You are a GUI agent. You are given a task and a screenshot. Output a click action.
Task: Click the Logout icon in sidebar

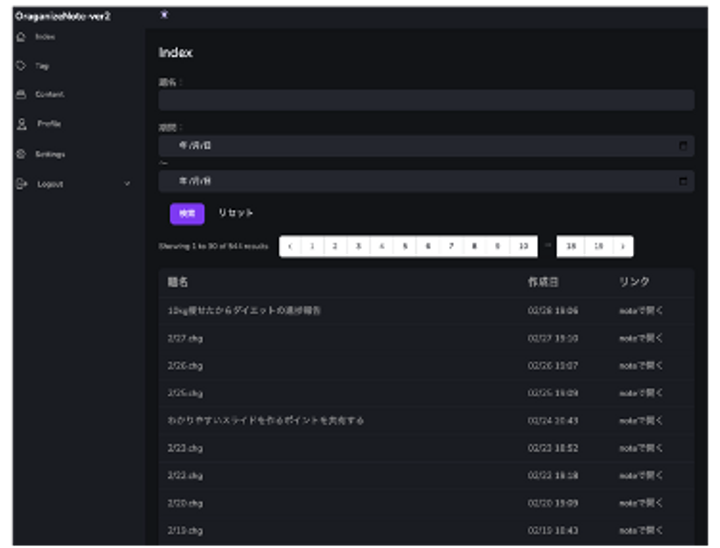pos(22,184)
